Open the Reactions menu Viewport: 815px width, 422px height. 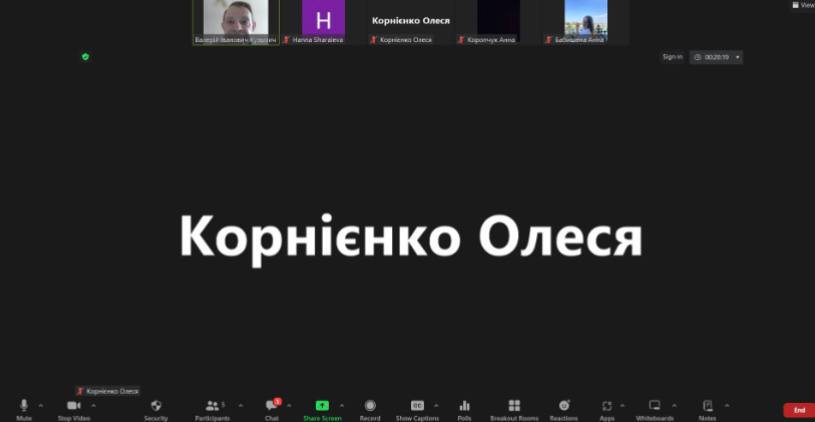click(564, 410)
